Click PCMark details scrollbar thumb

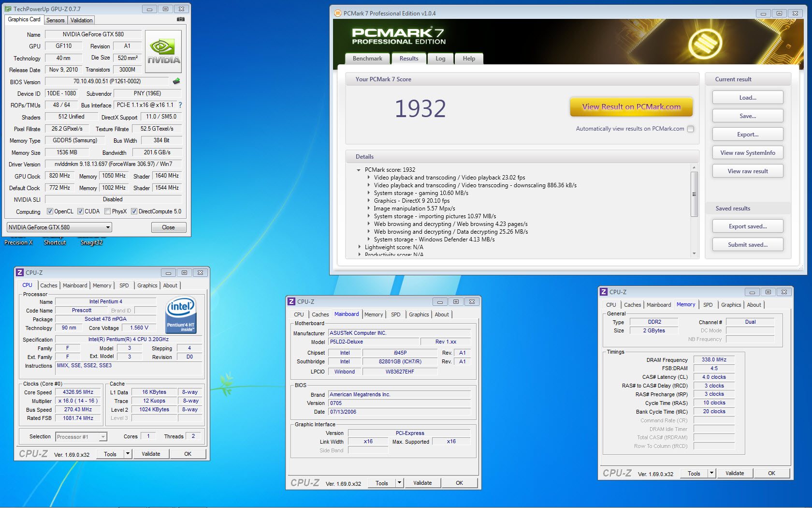point(694,194)
